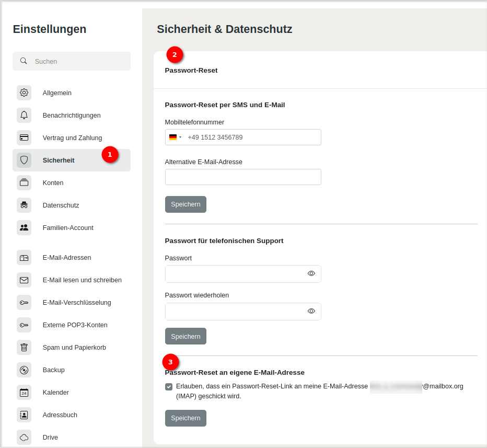The image size is (487, 448).
Task: Save the telephone support password
Action: (x=185, y=336)
